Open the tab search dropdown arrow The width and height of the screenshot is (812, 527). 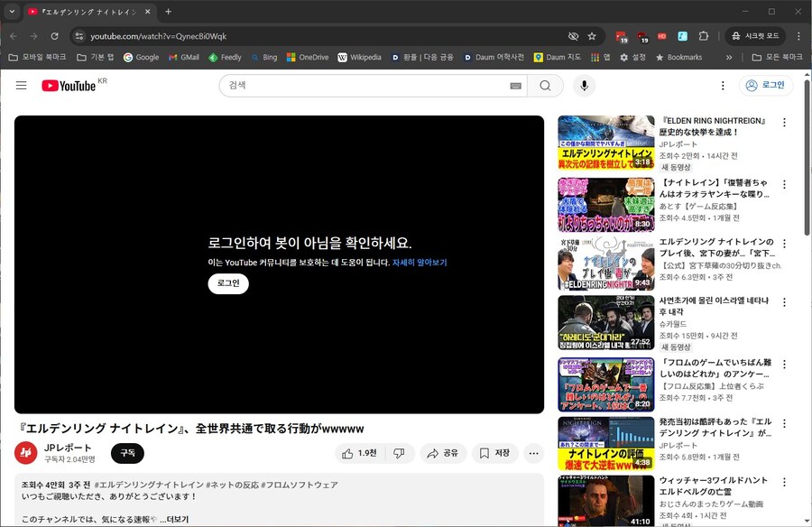click(12, 12)
